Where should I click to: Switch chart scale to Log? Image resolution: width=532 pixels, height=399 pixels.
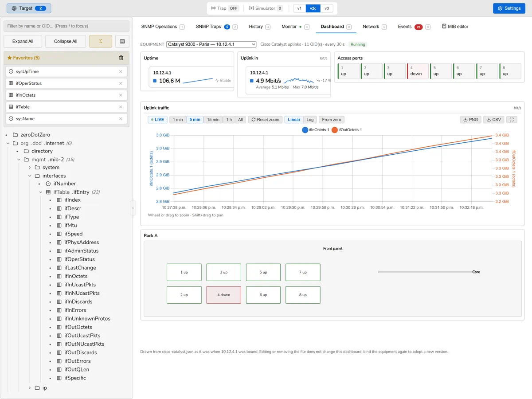pyautogui.click(x=310, y=120)
